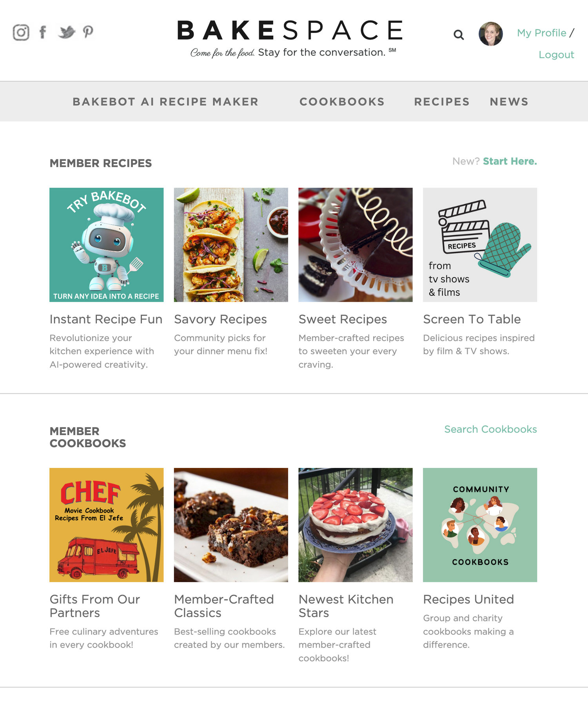Click the search magnifier icon
This screenshot has width=588, height=718.
(x=459, y=35)
